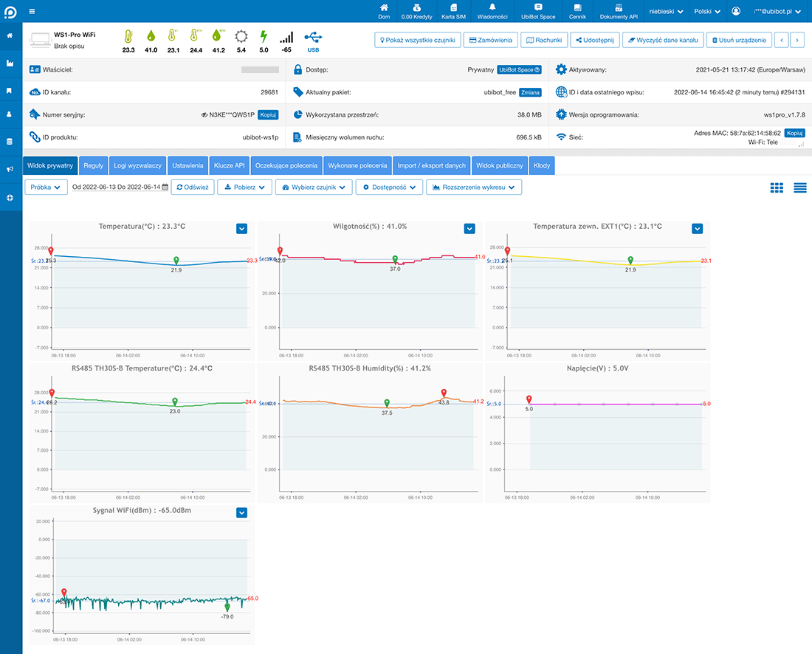812x654 pixels.
Task: Click the Odśwież refresh button
Action: (x=193, y=187)
